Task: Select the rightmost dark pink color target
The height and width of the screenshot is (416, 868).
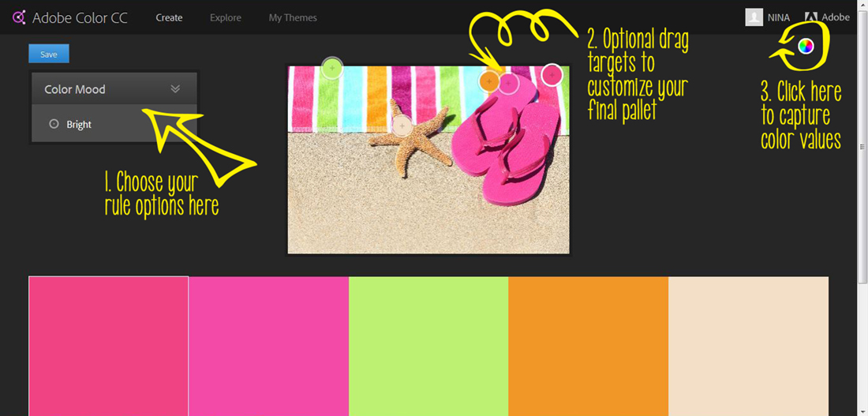Action: coord(552,75)
